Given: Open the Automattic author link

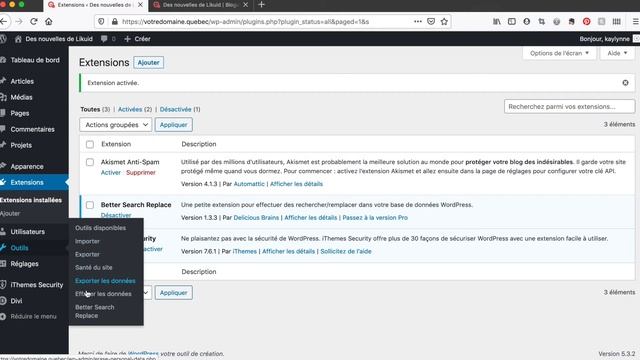Looking at the screenshot, I should tap(249, 184).
